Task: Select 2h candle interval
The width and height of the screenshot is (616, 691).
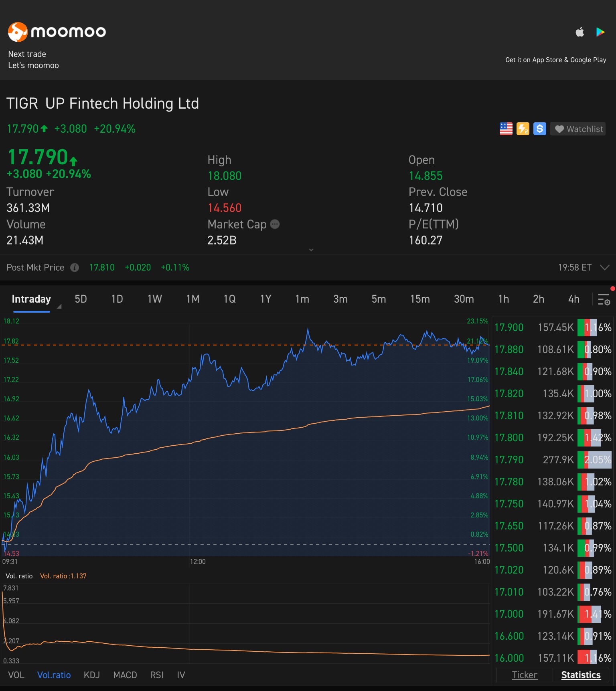Action: point(539,299)
